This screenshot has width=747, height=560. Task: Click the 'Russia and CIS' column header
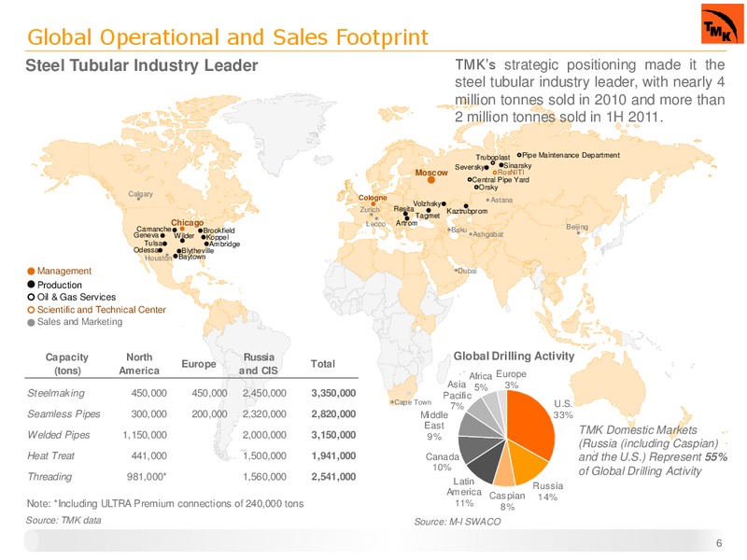coord(259,364)
